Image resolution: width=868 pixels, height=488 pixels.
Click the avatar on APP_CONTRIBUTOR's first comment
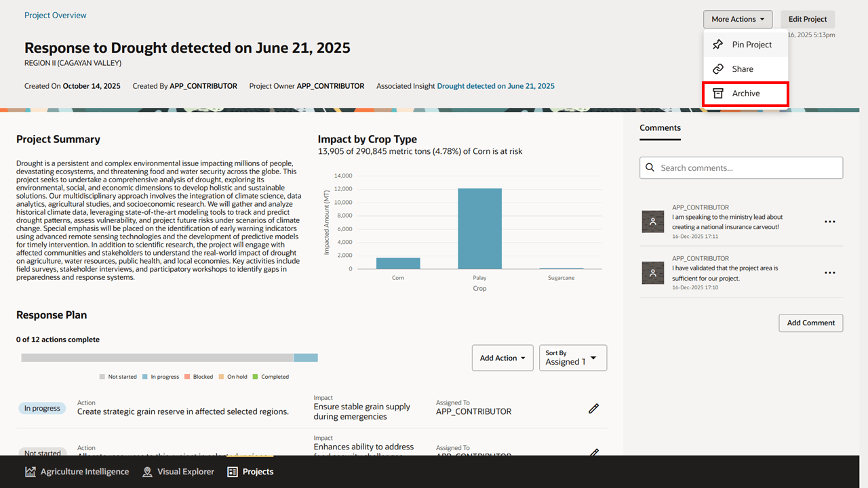tap(652, 222)
